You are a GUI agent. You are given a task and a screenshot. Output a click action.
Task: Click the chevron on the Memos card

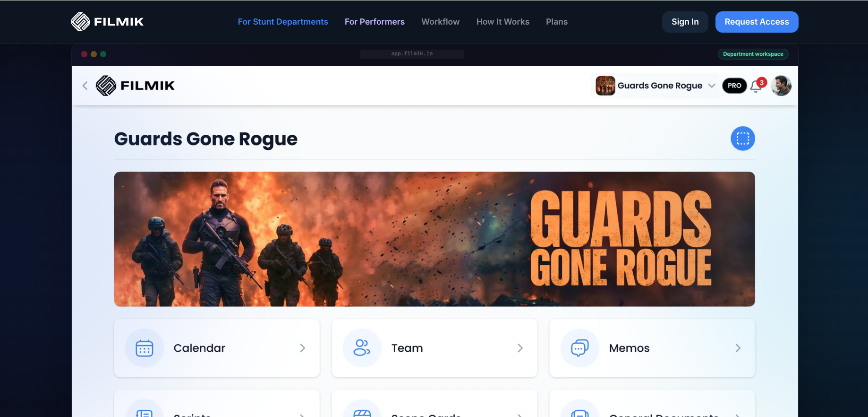(738, 348)
